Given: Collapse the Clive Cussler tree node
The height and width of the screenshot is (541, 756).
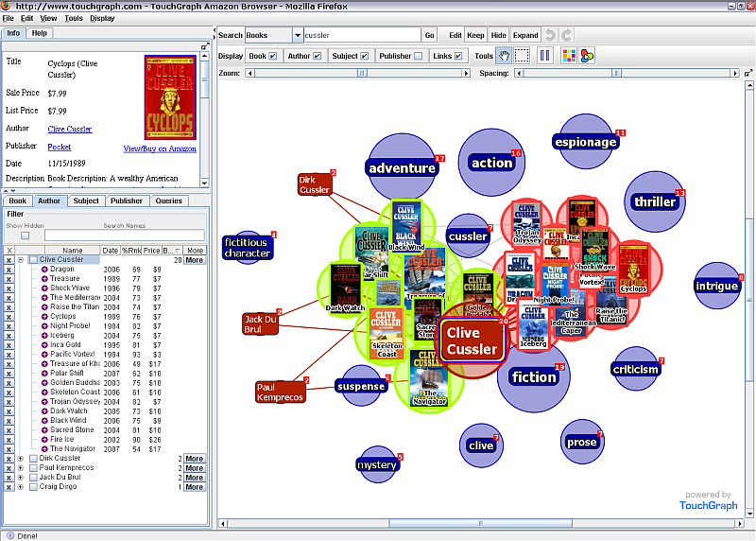Looking at the screenshot, I should [21, 260].
